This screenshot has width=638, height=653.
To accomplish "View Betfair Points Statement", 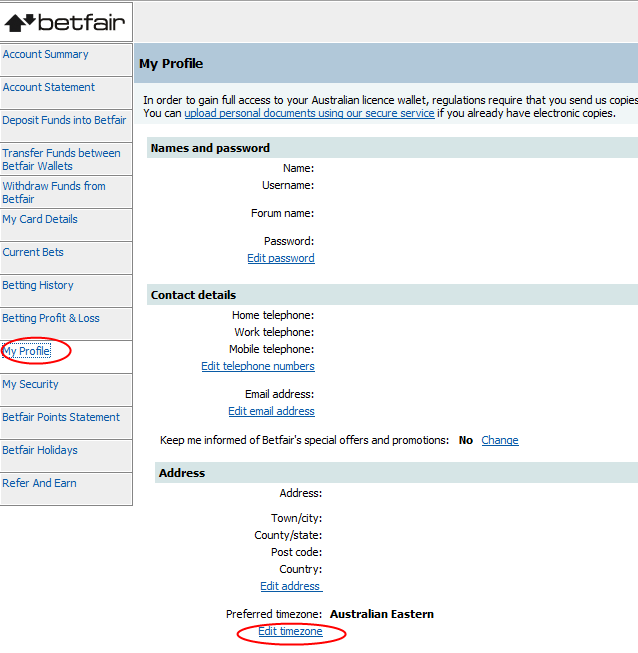I will coord(61,417).
